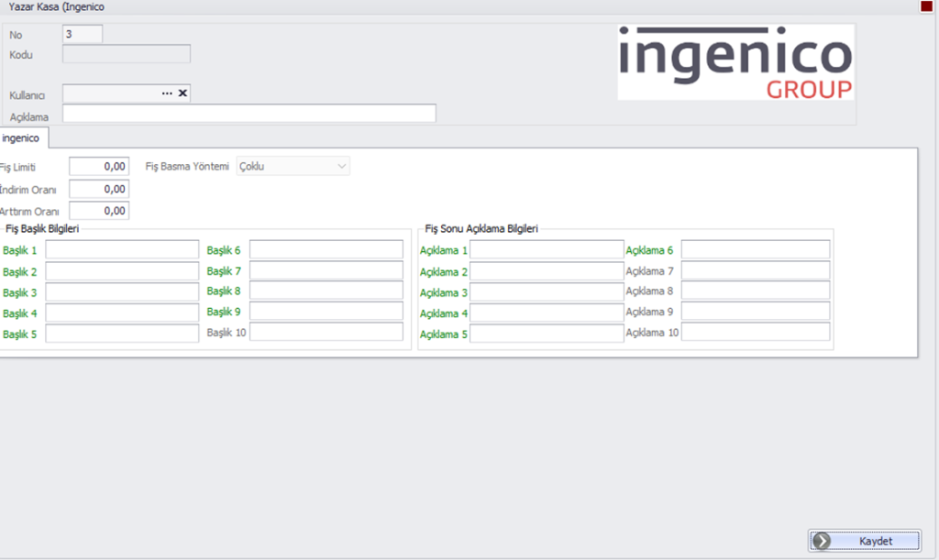939x560 pixels.
Task: Focus the Başlık 5 input field
Action: click(x=122, y=334)
